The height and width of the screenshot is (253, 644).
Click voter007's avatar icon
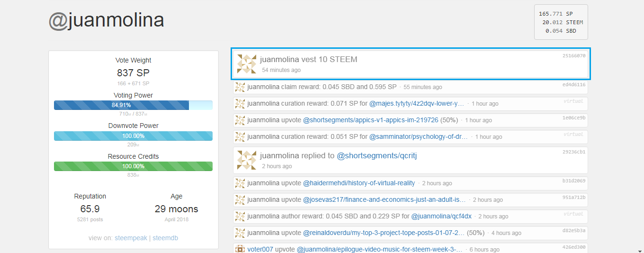tap(240, 249)
